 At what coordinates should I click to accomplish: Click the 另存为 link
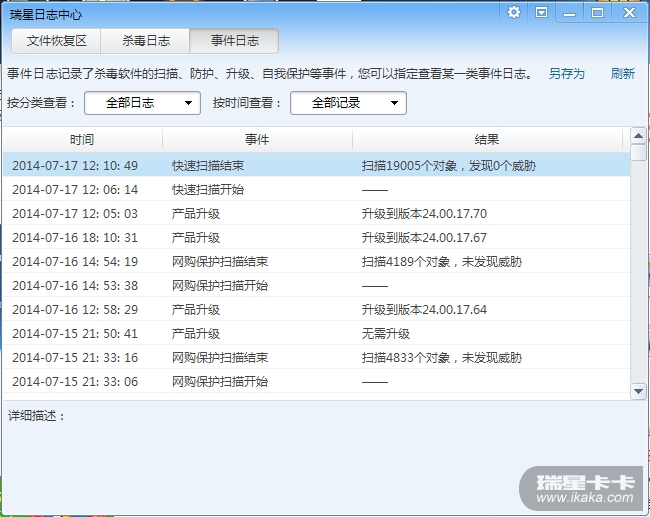566,74
